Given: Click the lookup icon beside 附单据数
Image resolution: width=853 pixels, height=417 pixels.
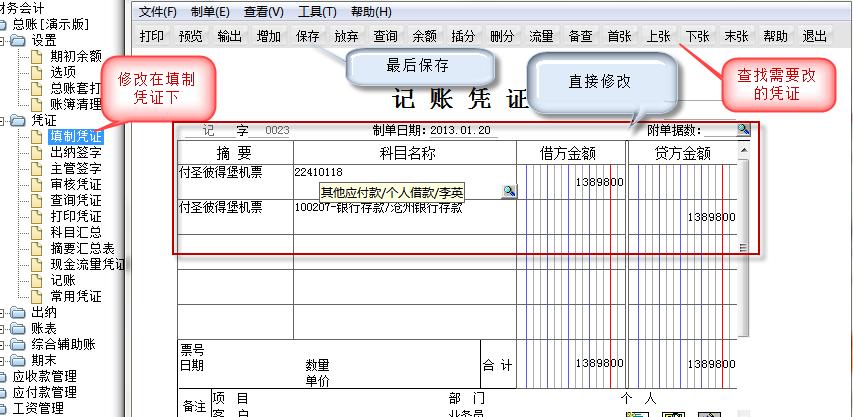Looking at the screenshot, I should tap(743, 129).
